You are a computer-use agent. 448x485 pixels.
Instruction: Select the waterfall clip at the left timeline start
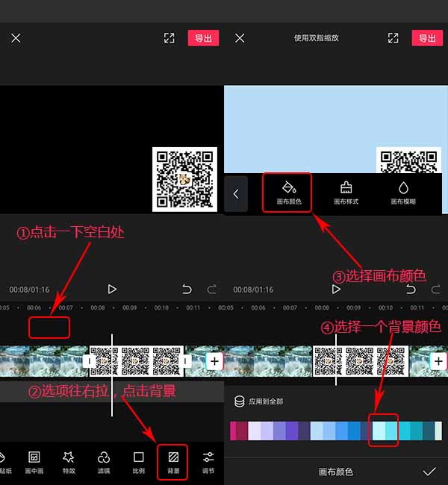coord(45,361)
